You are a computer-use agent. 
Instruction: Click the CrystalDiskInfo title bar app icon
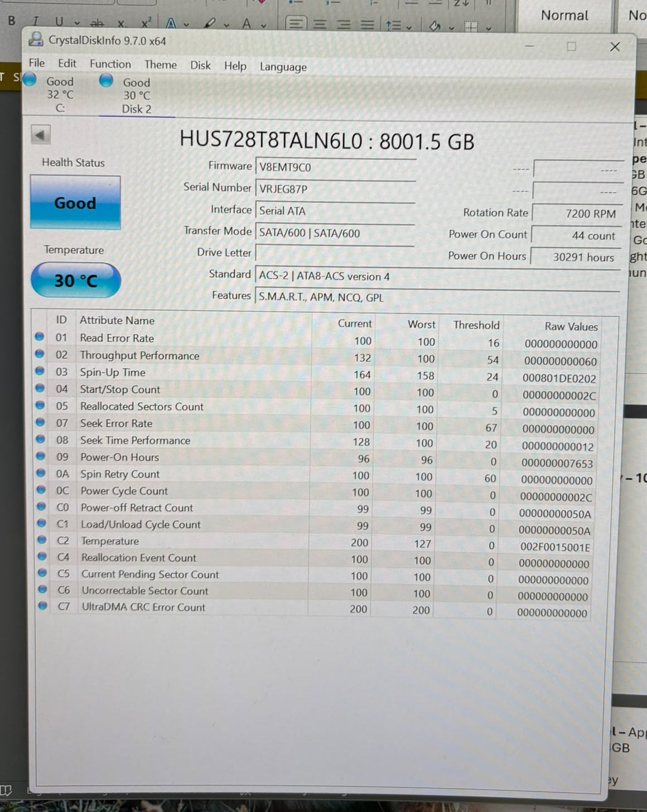pos(36,39)
